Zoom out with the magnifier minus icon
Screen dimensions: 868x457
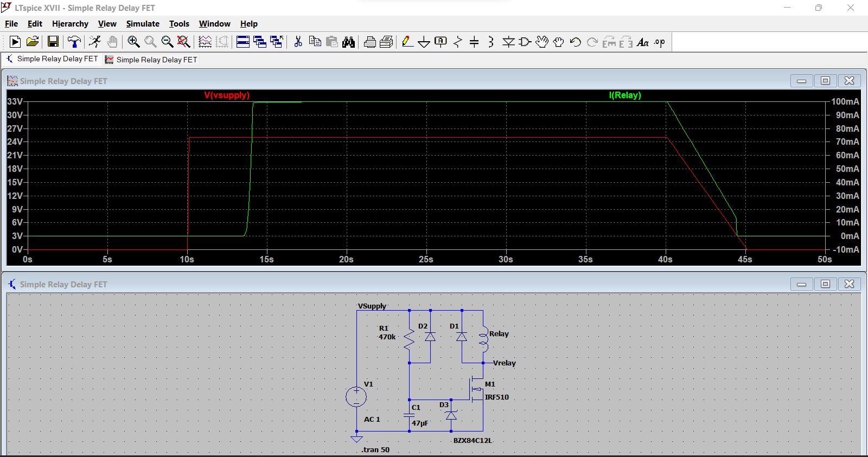(x=167, y=42)
